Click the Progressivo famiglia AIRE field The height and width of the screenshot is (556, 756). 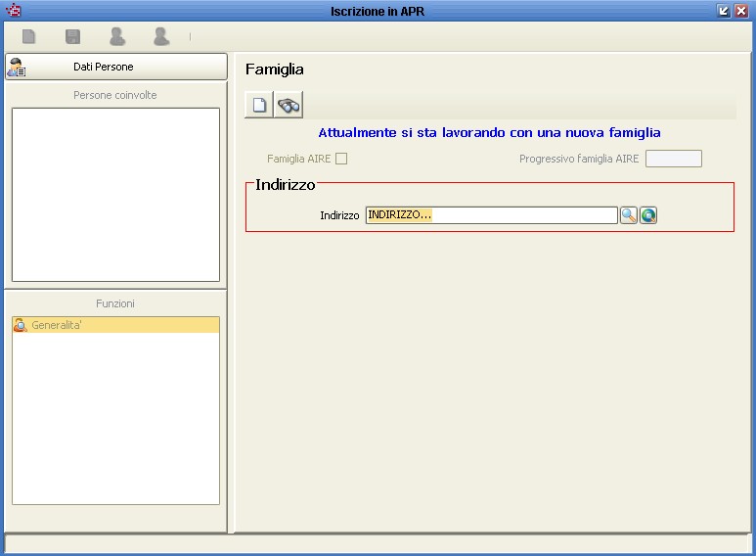pos(674,159)
